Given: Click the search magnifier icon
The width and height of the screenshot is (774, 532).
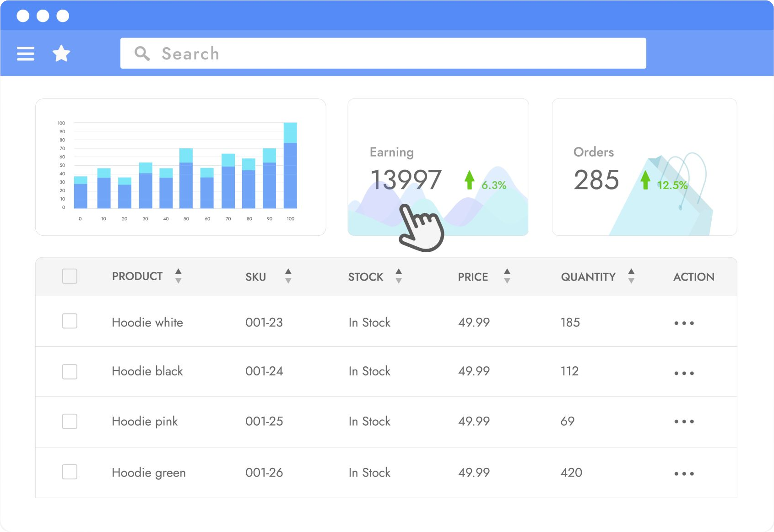Looking at the screenshot, I should pyautogui.click(x=142, y=54).
